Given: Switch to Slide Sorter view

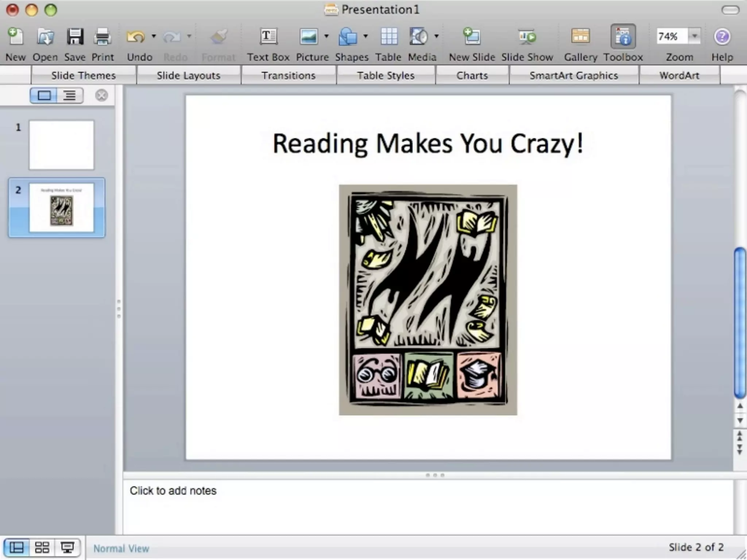Looking at the screenshot, I should (x=42, y=547).
